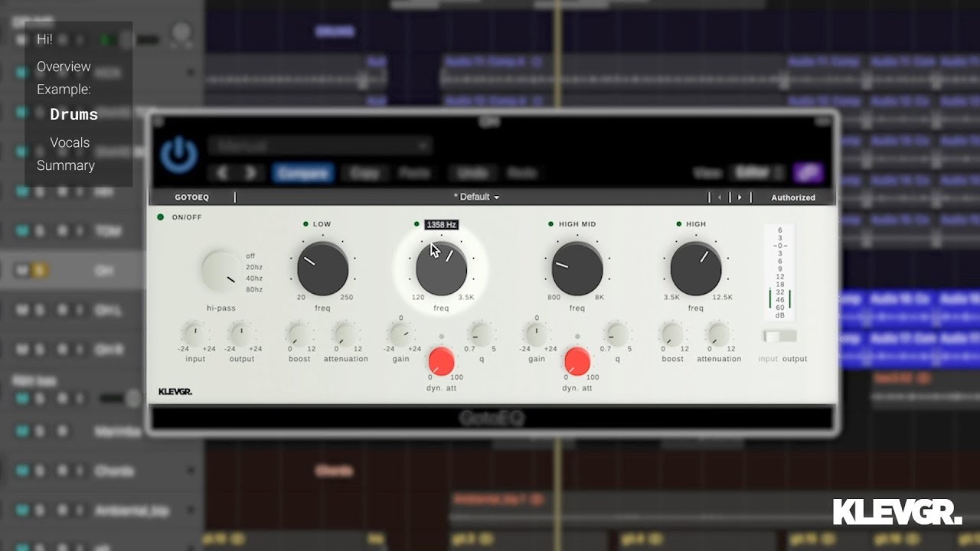Viewport: 980px width, 551px height.
Task: Click the HIGH MID band label
Action: [577, 224]
